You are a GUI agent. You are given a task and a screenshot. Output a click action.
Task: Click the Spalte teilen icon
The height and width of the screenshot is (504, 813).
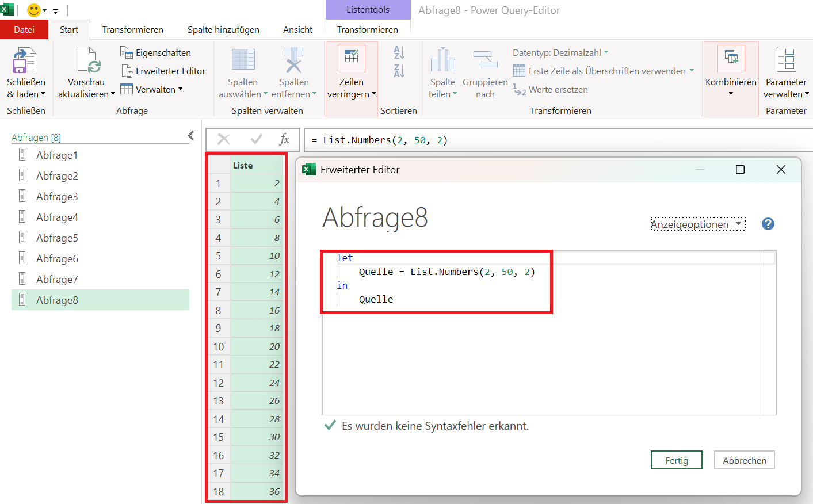[442, 60]
